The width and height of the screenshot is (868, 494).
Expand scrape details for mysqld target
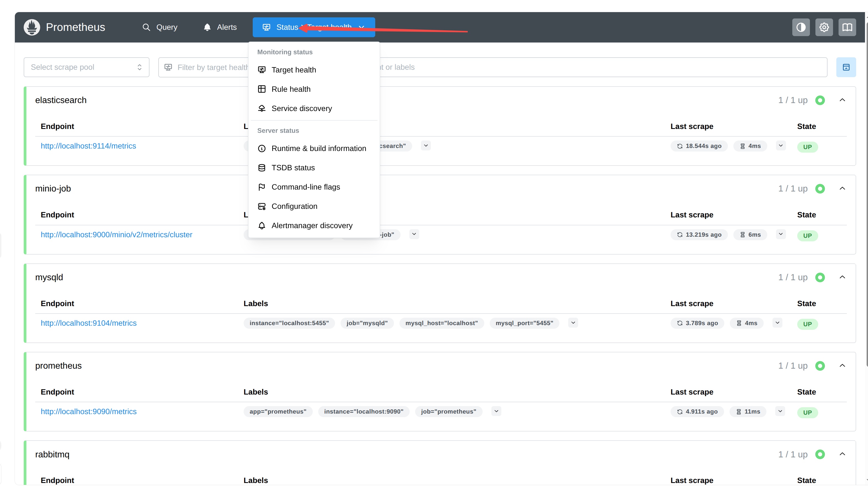777,323
